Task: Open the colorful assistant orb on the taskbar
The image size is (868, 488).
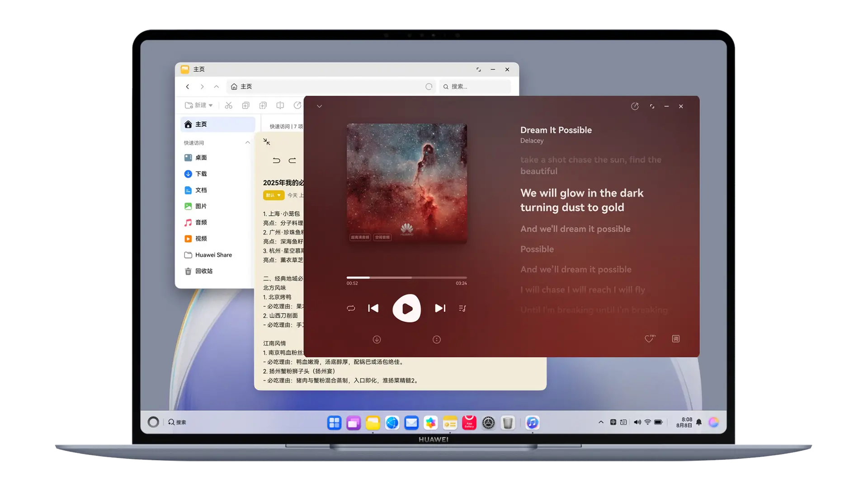Action: pos(714,422)
